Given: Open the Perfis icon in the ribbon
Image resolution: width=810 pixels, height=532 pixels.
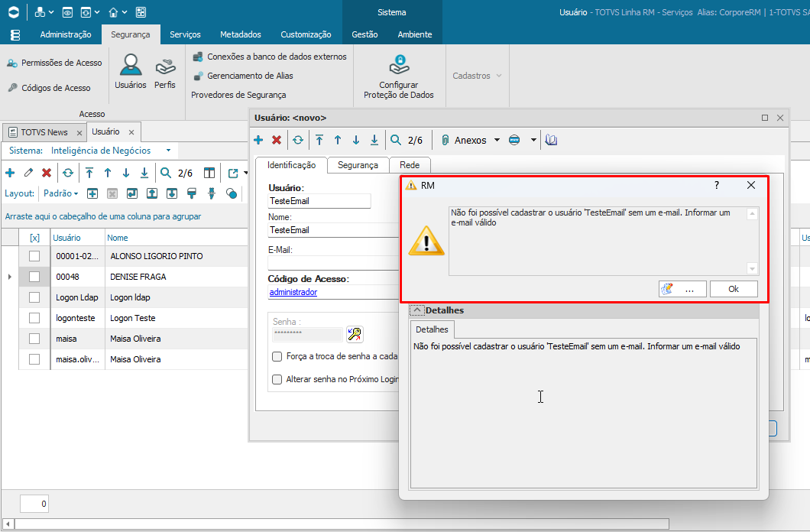Looking at the screenshot, I should [x=165, y=73].
